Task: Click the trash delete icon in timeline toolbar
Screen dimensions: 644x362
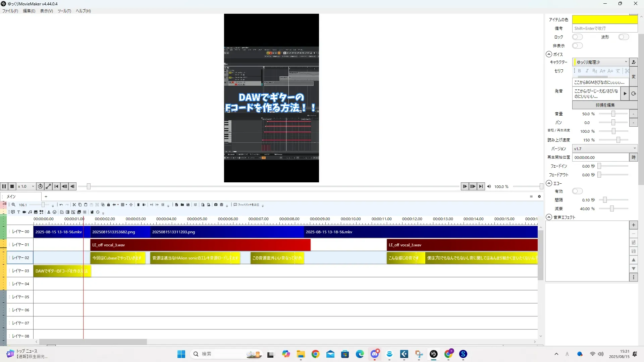Action: 138,205
